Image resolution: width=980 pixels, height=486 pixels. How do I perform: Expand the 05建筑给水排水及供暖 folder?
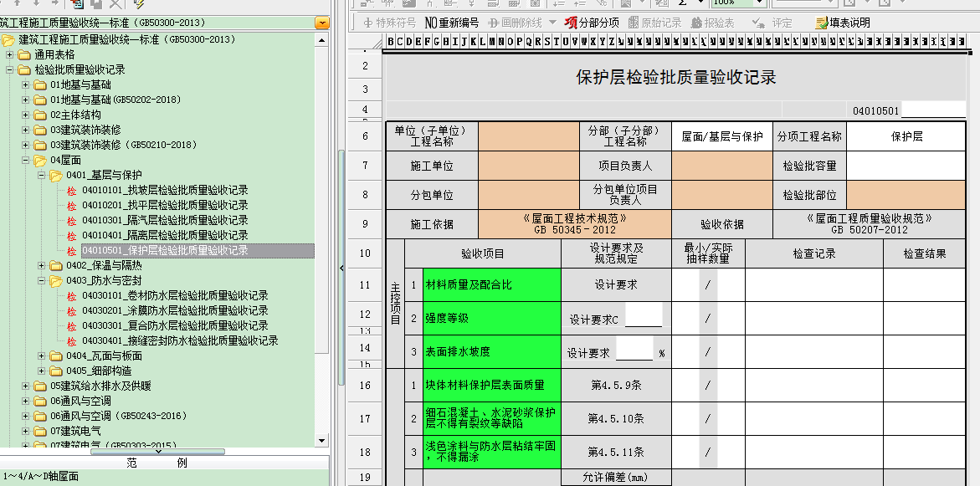point(25,386)
